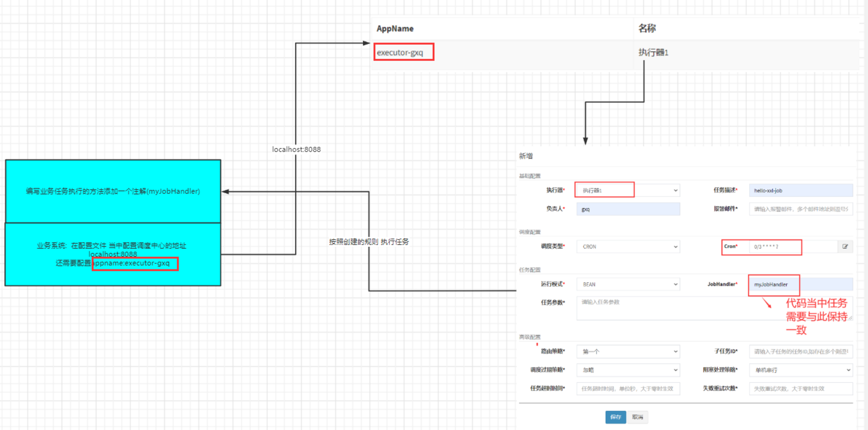
Task: Click the 取消 button
Action: point(638,417)
